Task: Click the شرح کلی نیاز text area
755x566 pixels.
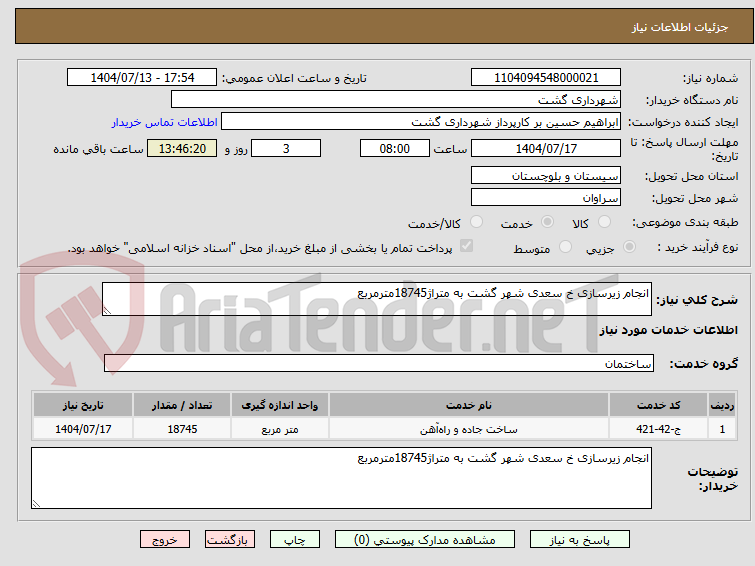Action: click(x=377, y=299)
